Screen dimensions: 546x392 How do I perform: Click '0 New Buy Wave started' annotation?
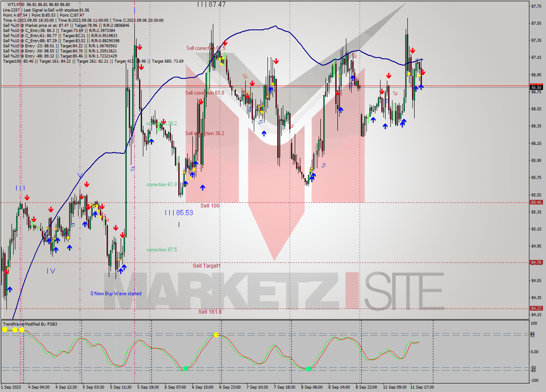coord(116,294)
